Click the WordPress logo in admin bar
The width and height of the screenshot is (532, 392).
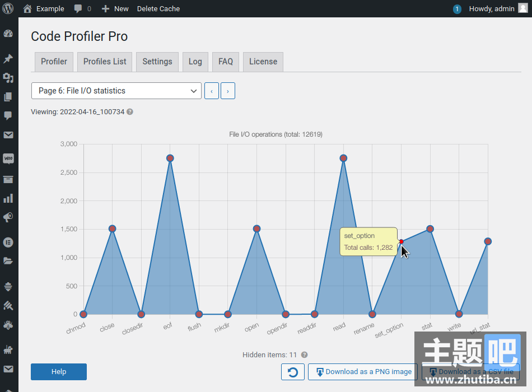pyautogui.click(x=8, y=8)
